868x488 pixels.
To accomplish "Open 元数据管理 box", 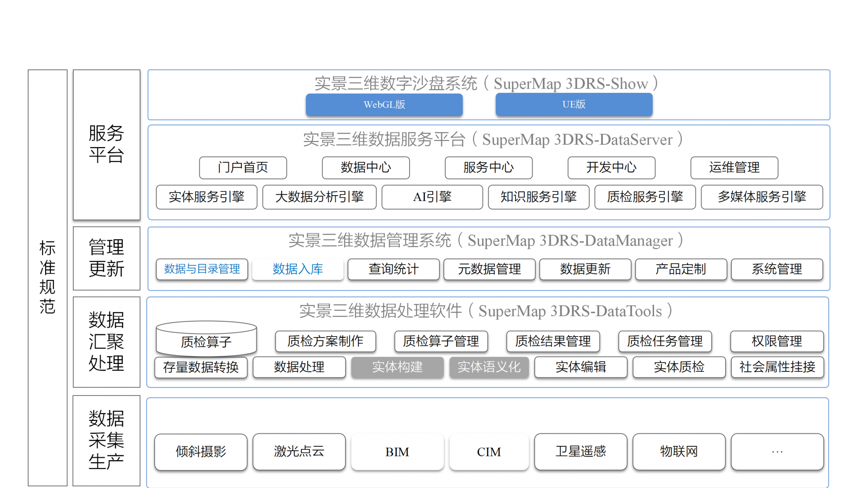I will click(490, 269).
